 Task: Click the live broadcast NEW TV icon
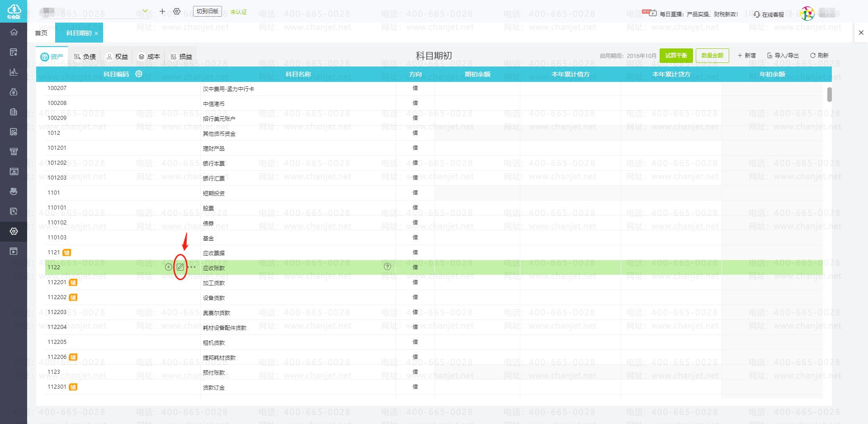pos(650,13)
